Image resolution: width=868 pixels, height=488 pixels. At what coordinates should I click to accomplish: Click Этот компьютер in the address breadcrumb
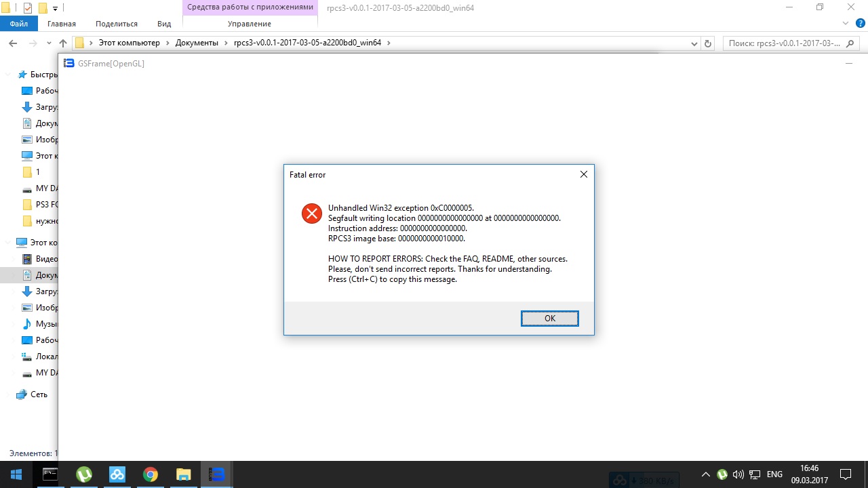tap(130, 43)
